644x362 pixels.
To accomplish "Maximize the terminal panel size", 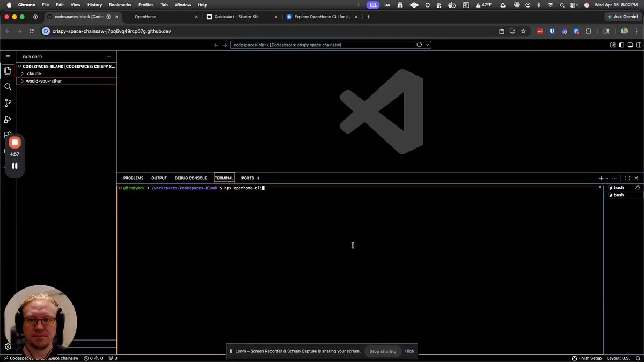I will click(627, 178).
